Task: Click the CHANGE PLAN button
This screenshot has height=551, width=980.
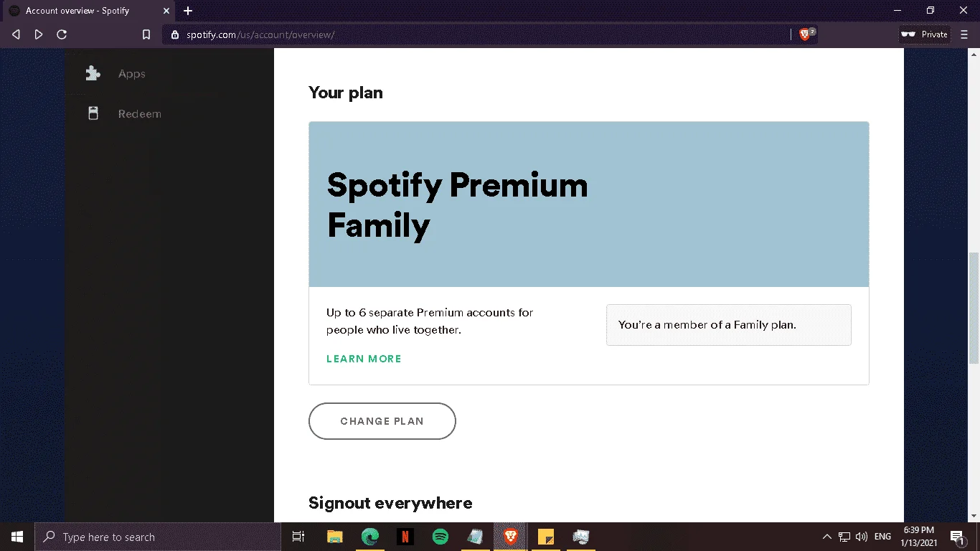Action: coord(382,421)
